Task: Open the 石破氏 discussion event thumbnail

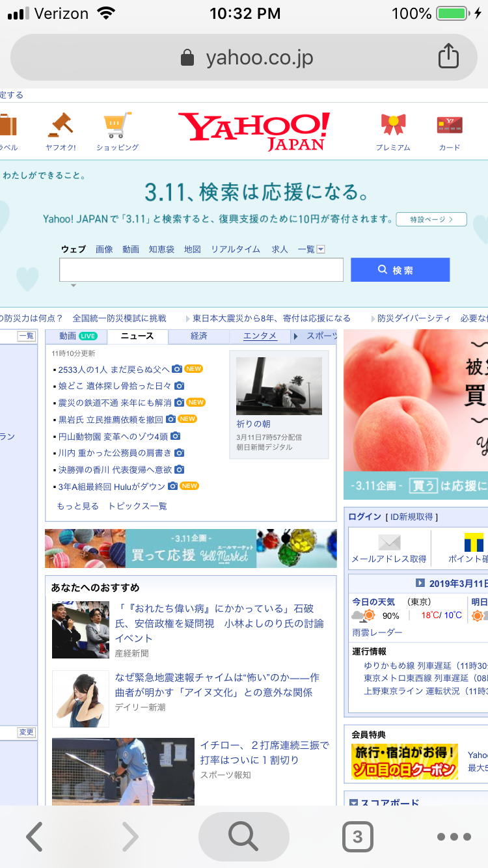Action: click(81, 630)
